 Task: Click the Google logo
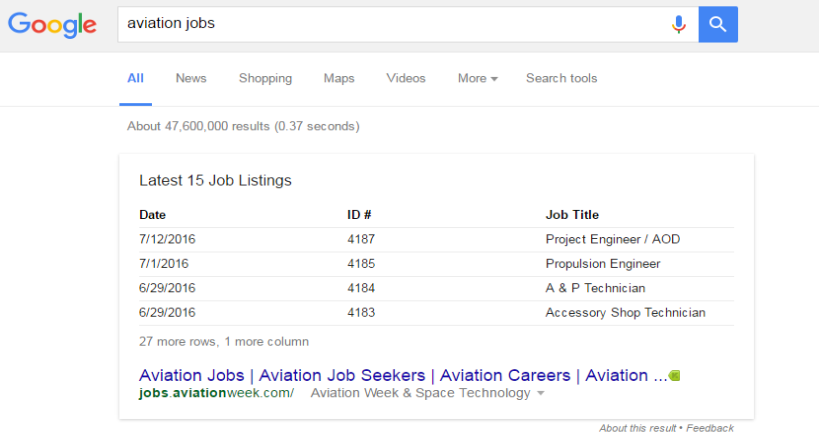[x=52, y=25]
